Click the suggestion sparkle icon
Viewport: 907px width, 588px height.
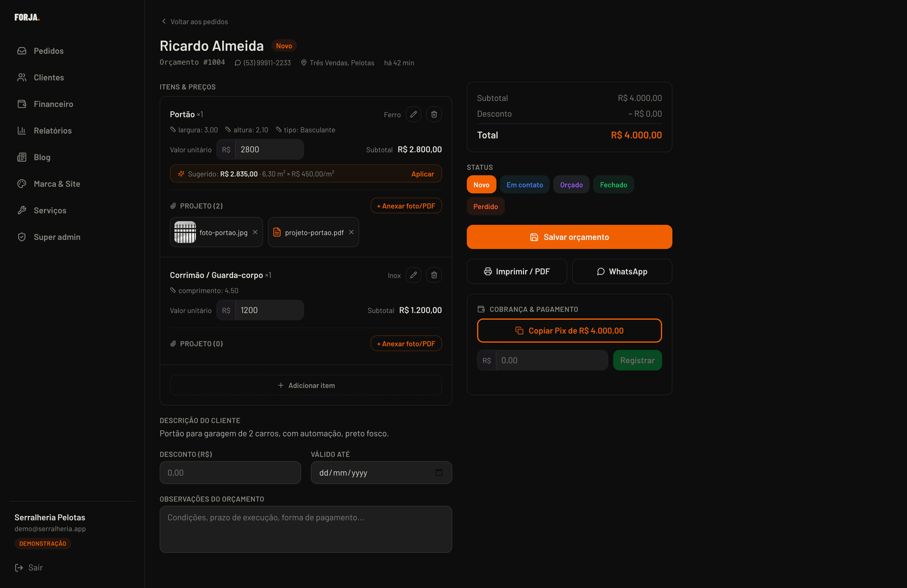click(x=181, y=174)
